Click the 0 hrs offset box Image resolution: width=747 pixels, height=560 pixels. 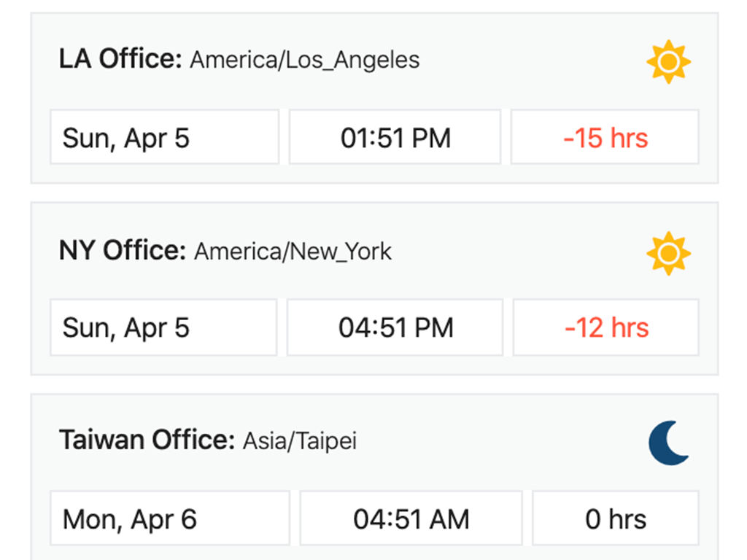(615, 518)
